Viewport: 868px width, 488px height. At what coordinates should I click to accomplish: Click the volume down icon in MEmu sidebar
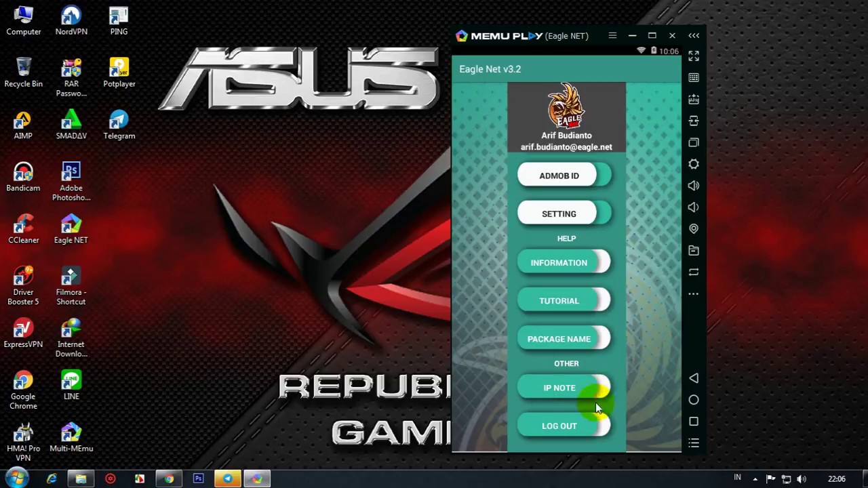point(694,207)
